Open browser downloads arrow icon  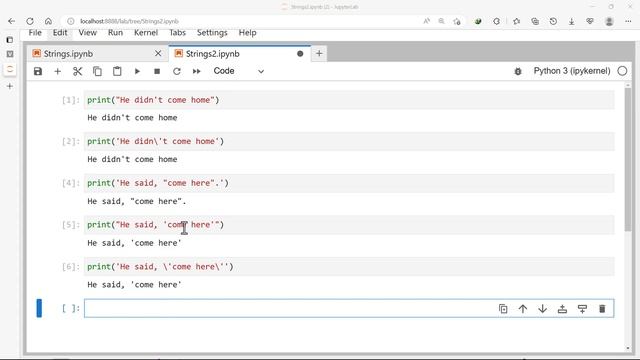pos(571,21)
